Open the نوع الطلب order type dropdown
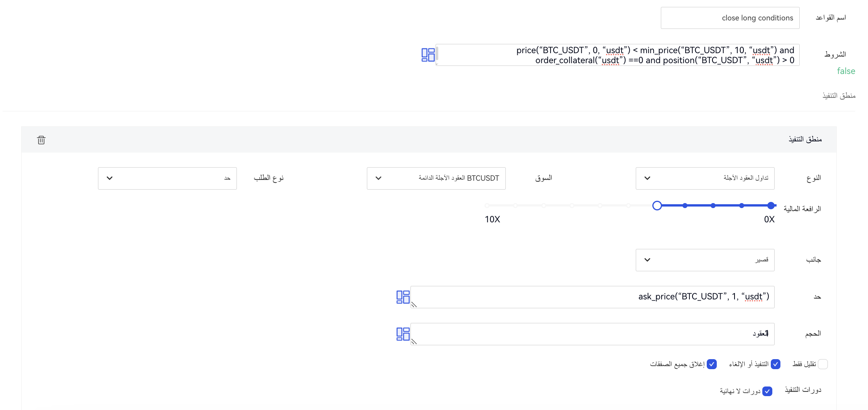Viewport: 868px width, 410px height. click(167, 178)
